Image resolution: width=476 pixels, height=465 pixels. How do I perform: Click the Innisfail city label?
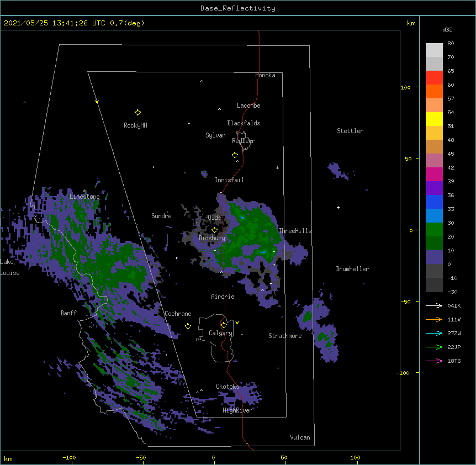point(229,180)
